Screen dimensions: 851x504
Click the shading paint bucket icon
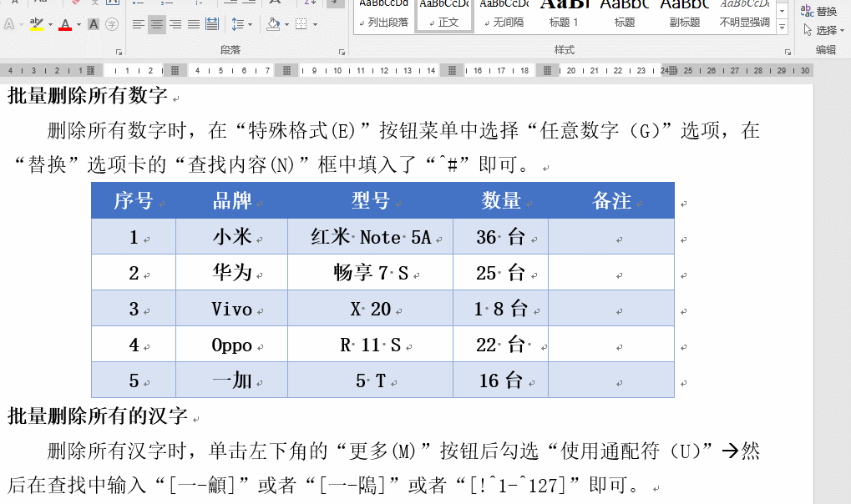[x=274, y=24]
